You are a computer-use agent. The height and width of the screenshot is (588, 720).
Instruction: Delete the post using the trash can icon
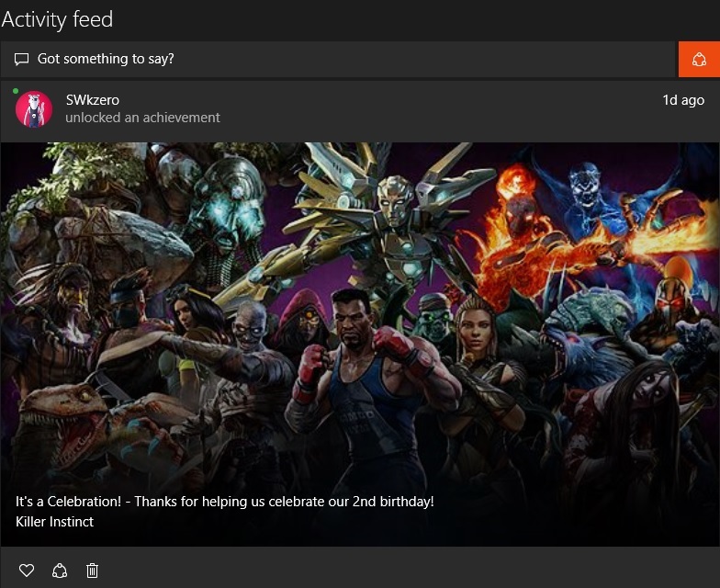tap(92, 570)
